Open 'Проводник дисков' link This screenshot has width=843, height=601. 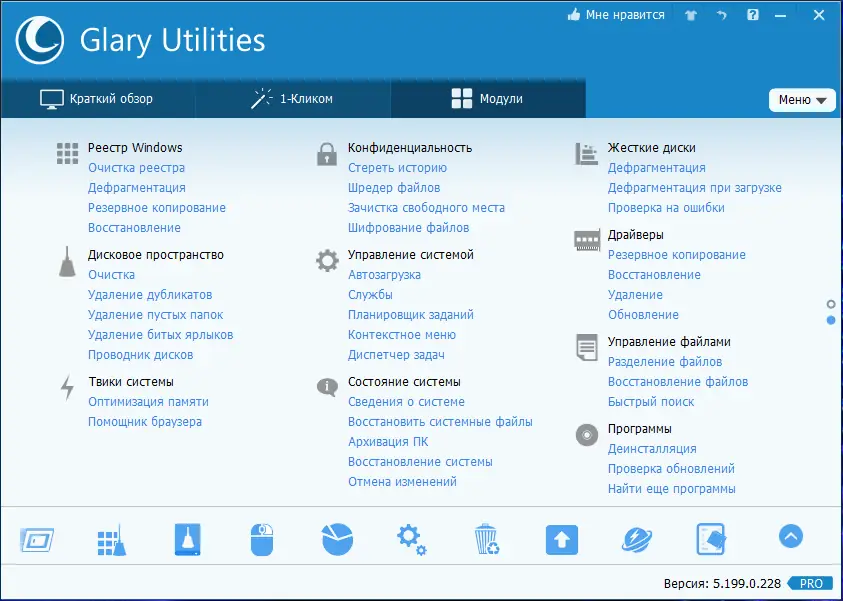click(x=141, y=355)
